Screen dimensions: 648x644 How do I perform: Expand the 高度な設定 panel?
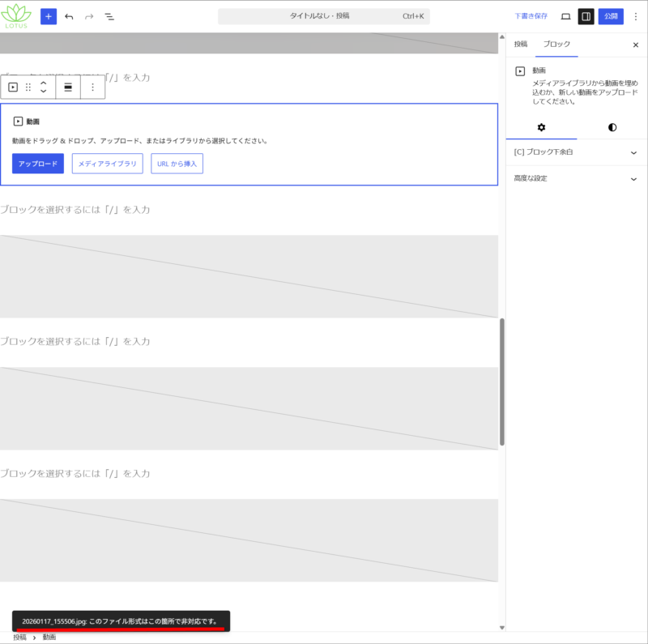coord(577,178)
